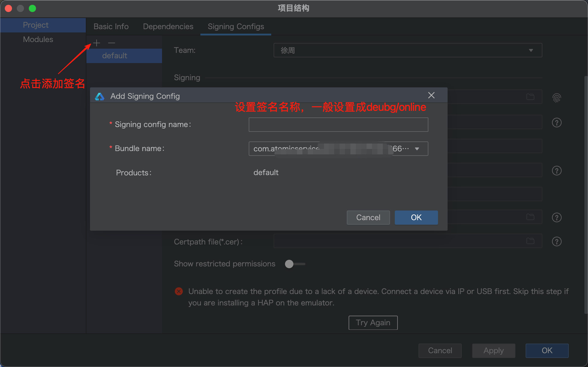Close the Add Signing Config dialog
Image resolution: width=588 pixels, height=367 pixels.
coord(431,96)
